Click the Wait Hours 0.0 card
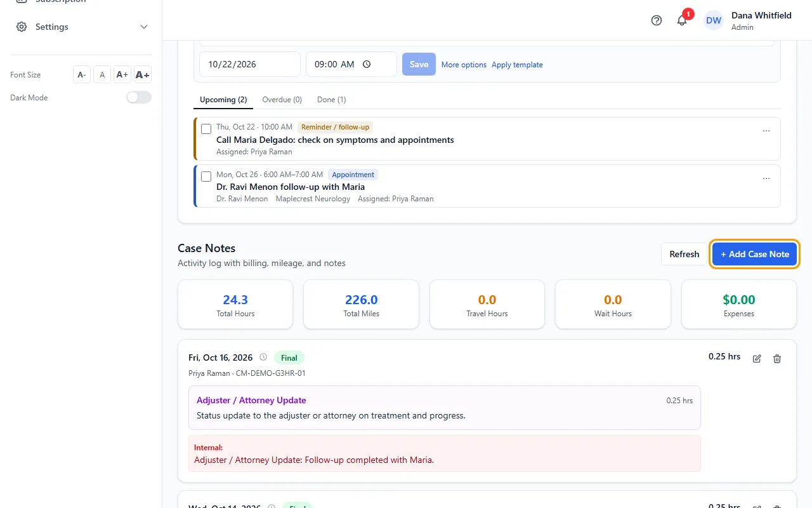The image size is (812, 508). pyautogui.click(x=613, y=305)
